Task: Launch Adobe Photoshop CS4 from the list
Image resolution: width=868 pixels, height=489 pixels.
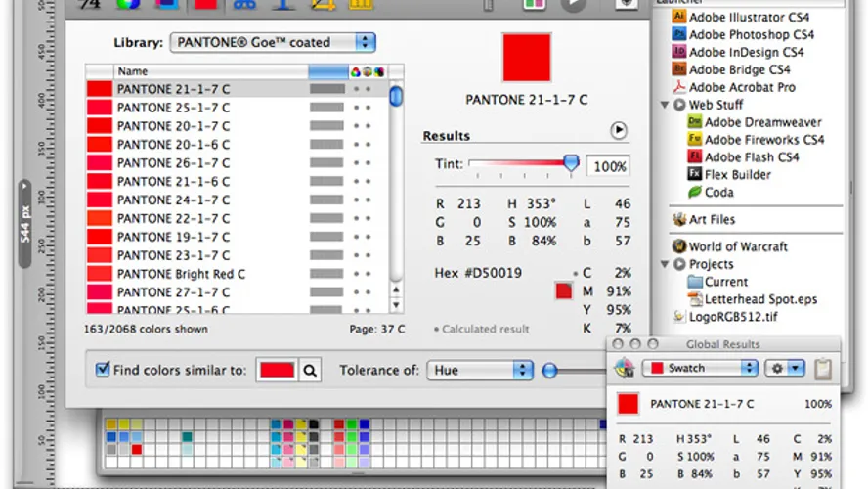Action: click(743, 35)
